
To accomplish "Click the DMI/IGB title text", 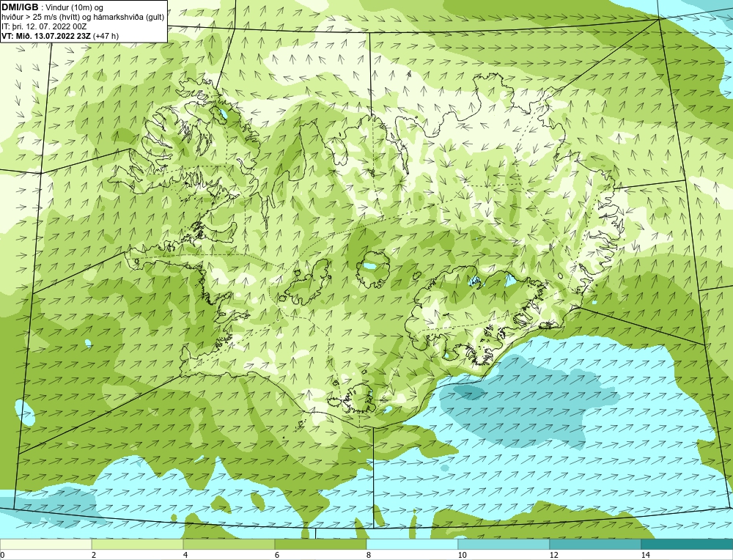I will 20,7.
